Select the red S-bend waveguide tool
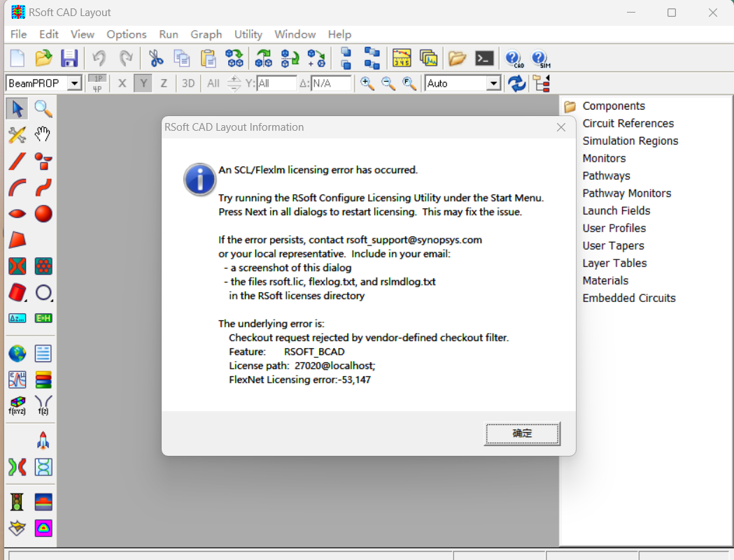This screenshot has width=734, height=560. [x=43, y=187]
